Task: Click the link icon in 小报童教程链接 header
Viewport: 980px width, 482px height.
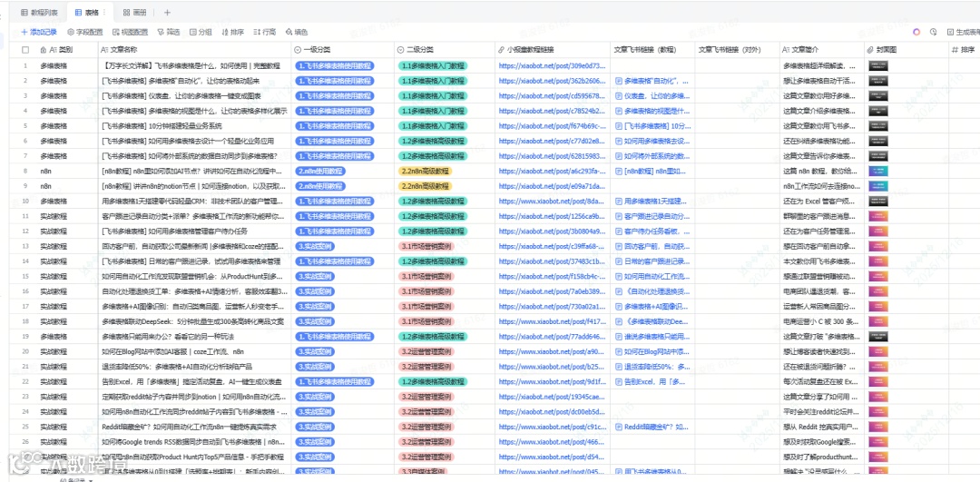Action: (x=501, y=49)
